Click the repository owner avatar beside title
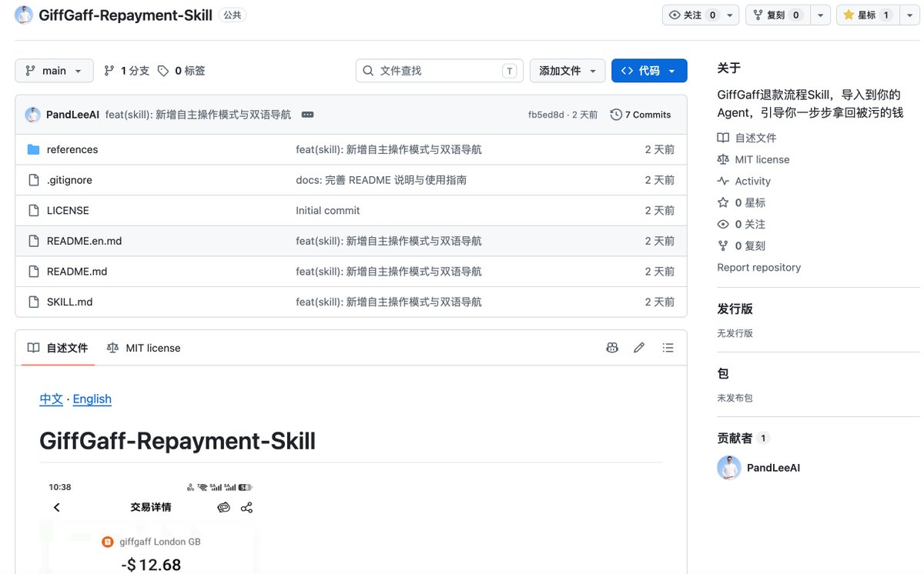The height and width of the screenshot is (574, 924). (24, 15)
